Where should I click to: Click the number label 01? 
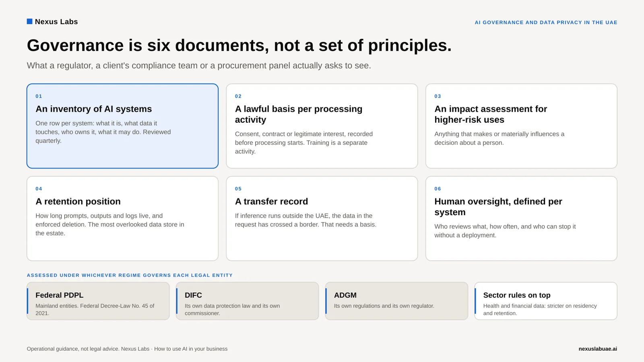point(39,96)
